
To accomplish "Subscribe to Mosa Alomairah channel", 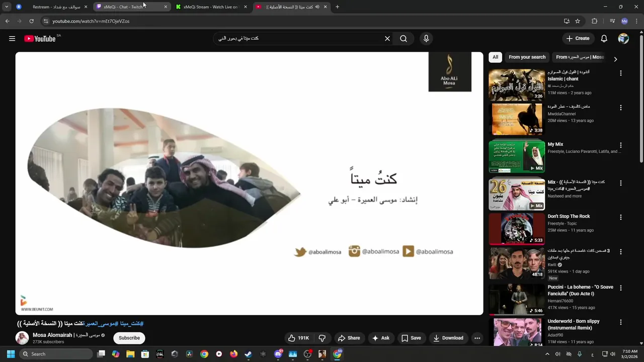I will point(129,338).
